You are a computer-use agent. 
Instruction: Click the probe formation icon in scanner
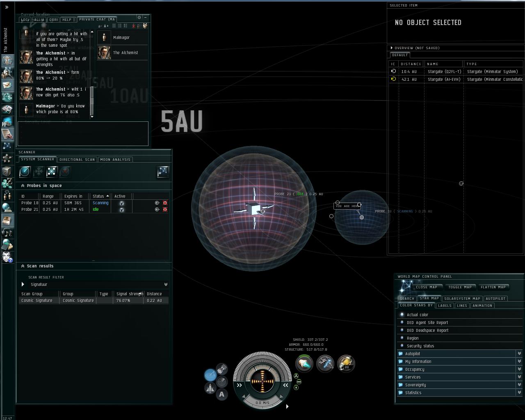click(x=52, y=171)
